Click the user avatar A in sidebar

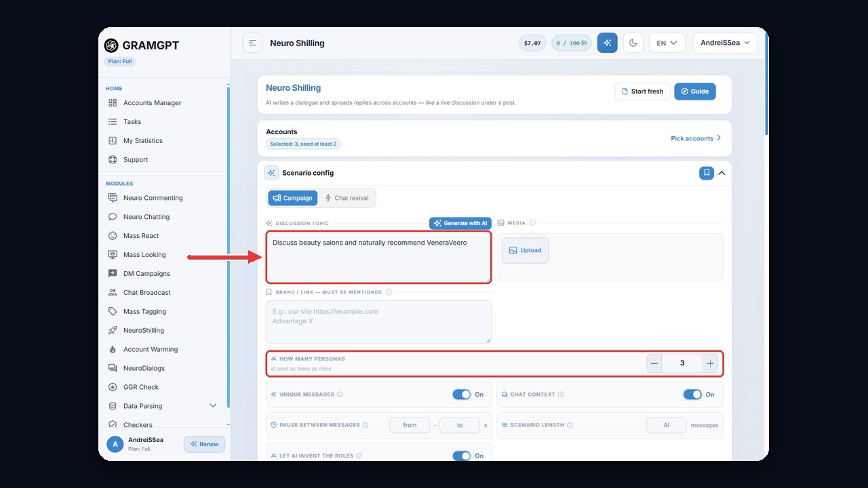pyautogui.click(x=115, y=444)
